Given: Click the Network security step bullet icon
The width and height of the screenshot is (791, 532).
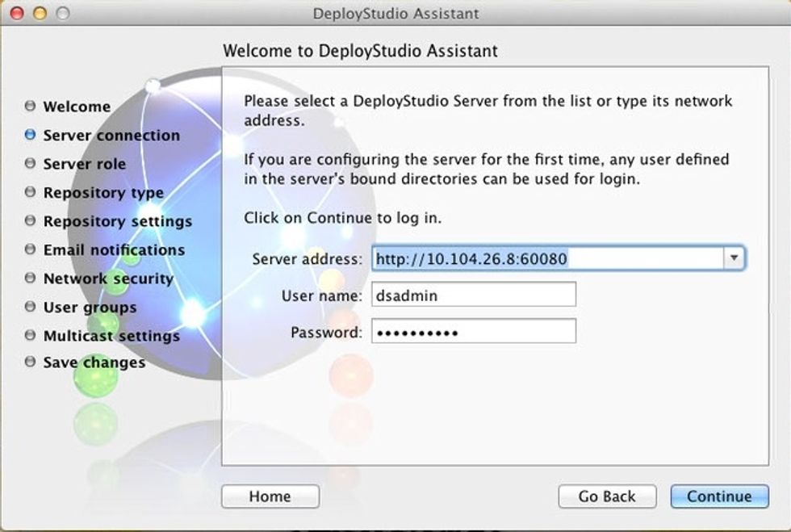Looking at the screenshot, I should coord(31,278).
